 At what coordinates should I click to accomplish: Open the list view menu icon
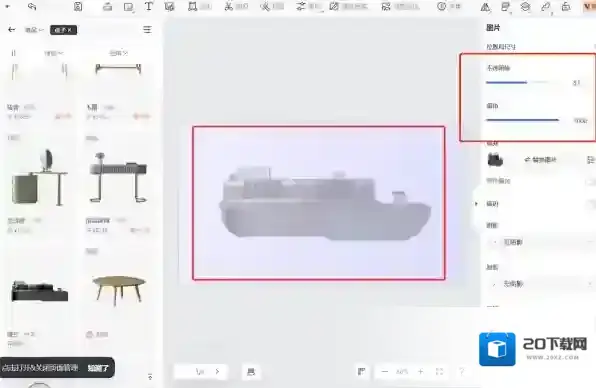(147, 30)
